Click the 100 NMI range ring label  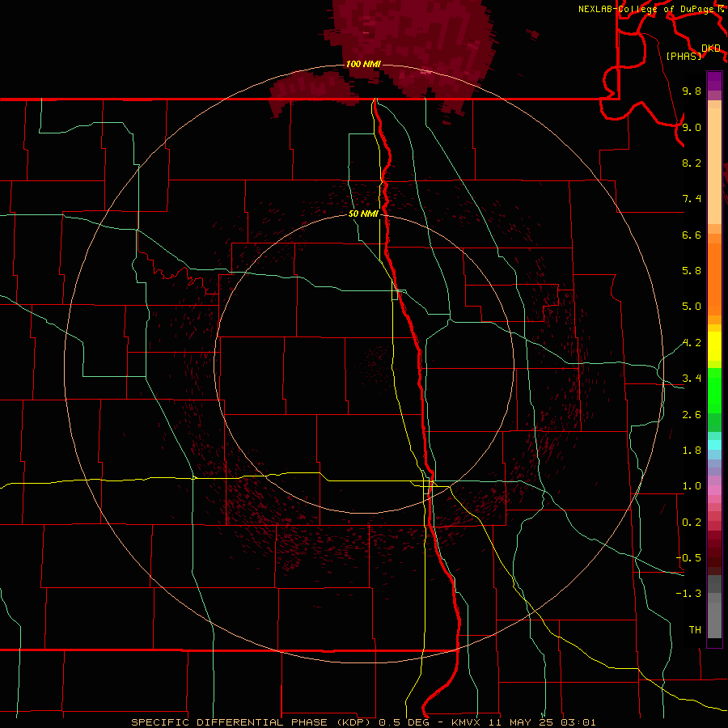[363, 64]
